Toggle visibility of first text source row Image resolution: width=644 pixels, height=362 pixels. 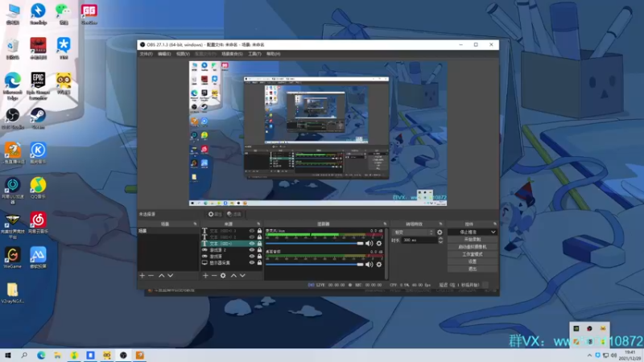[252, 231]
